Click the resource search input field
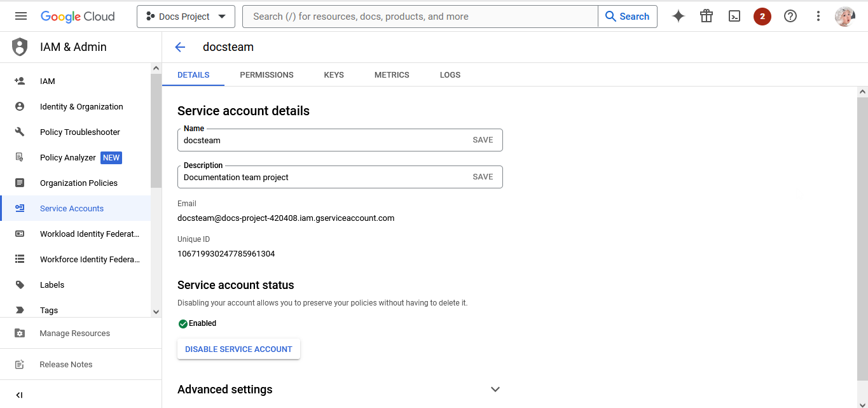 420,17
